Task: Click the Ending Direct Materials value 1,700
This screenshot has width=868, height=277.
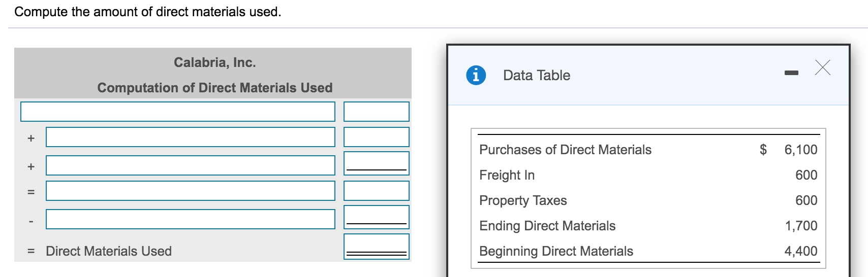Action: click(801, 226)
